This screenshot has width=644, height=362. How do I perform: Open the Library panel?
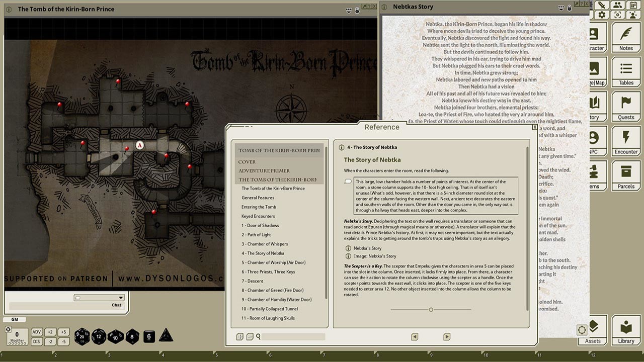625,330
